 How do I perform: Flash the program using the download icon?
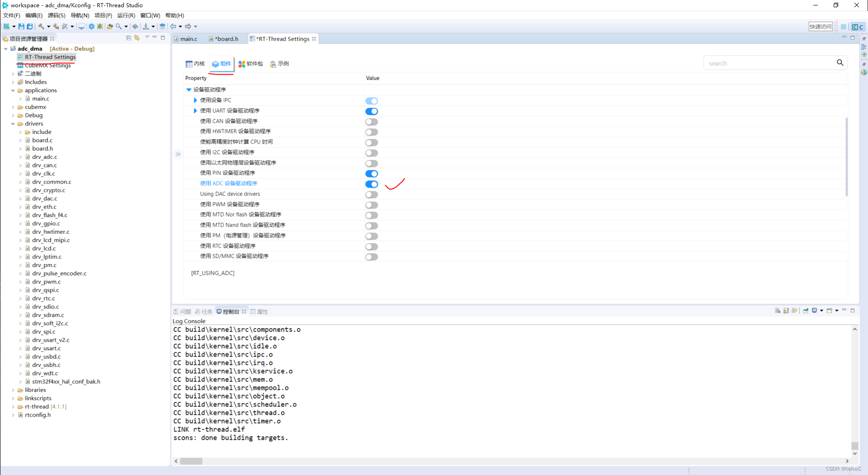[x=146, y=26]
